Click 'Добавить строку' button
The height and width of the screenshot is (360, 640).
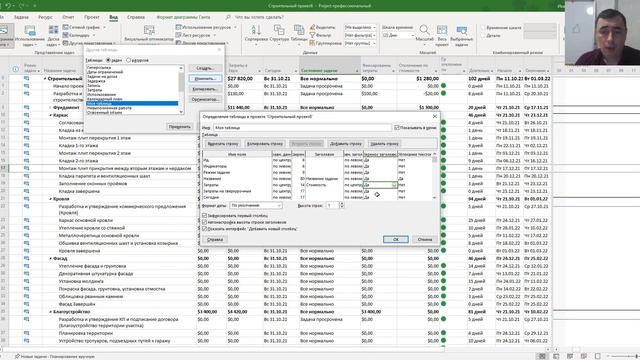point(346,144)
